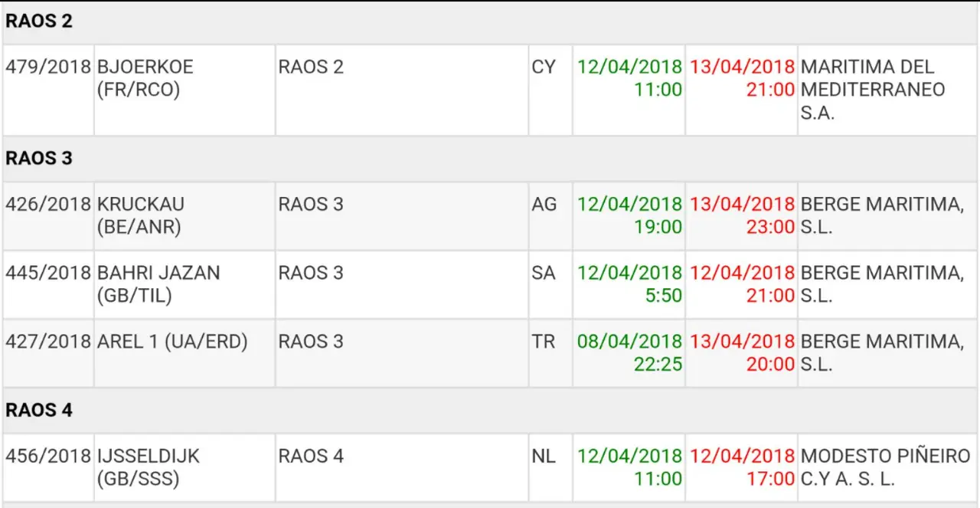Click agent MODESTO PIÑEIRO C.Y A. S. L.
This screenshot has width=980, height=508.
[x=885, y=467]
